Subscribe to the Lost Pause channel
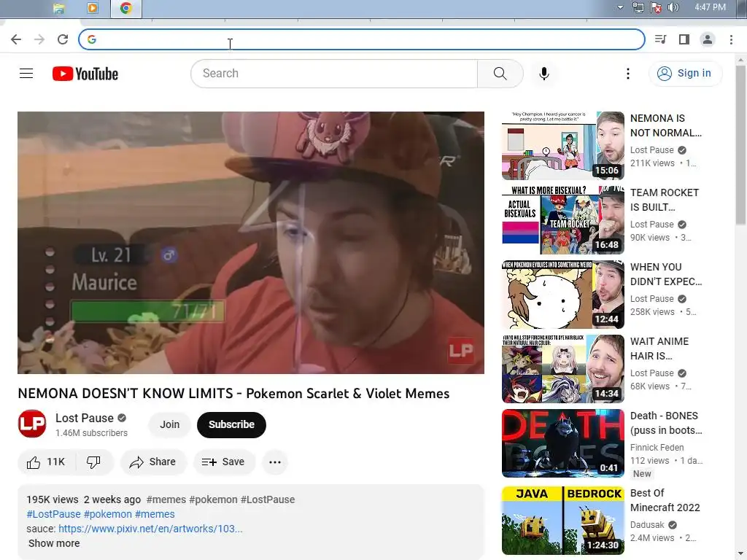The height and width of the screenshot is (560, 747). point(231,424)
